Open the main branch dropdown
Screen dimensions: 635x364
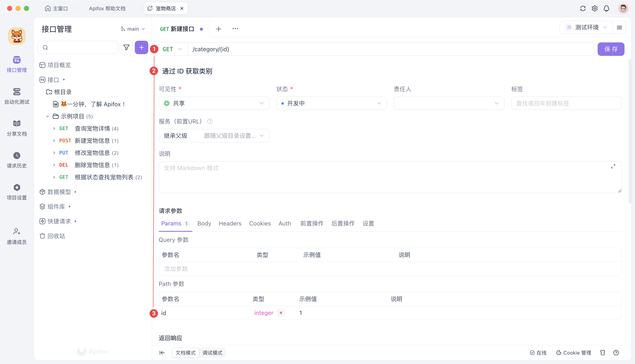(x=133, y=29)
